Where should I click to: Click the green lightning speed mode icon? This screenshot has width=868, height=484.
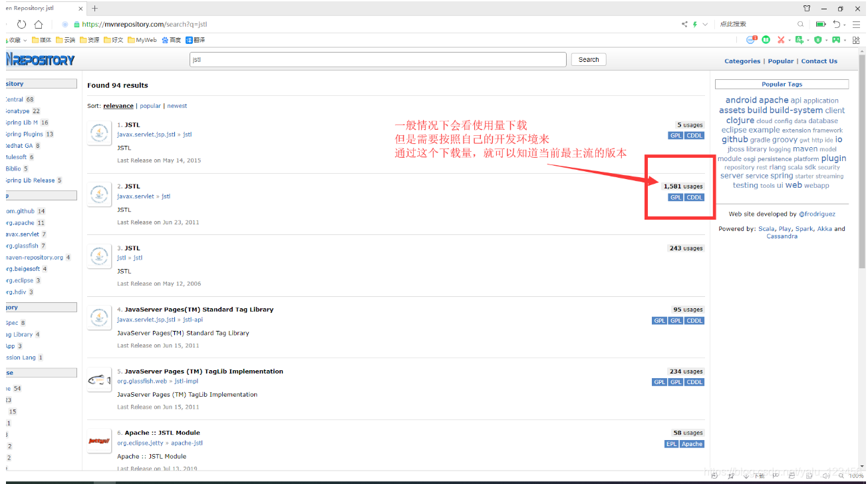[695, 24]
